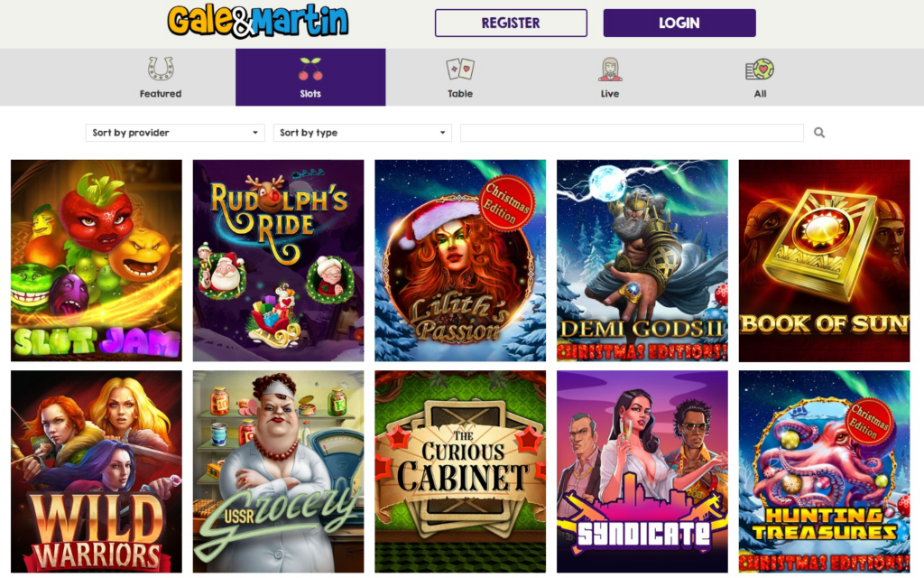Launch Lilith's Passion Christmas Edition

[460, 260]
